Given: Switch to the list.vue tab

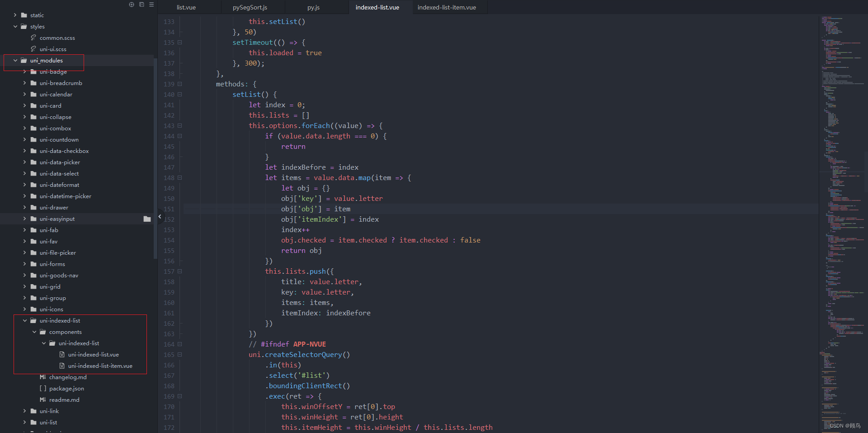Looking at the screenshot, I should (186, 7).
